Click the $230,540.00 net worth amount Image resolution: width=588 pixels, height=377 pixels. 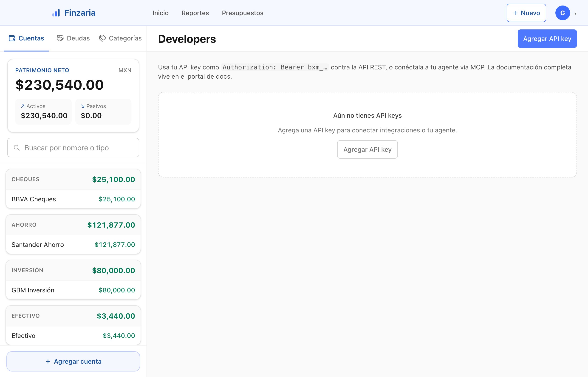pos(59,85)
